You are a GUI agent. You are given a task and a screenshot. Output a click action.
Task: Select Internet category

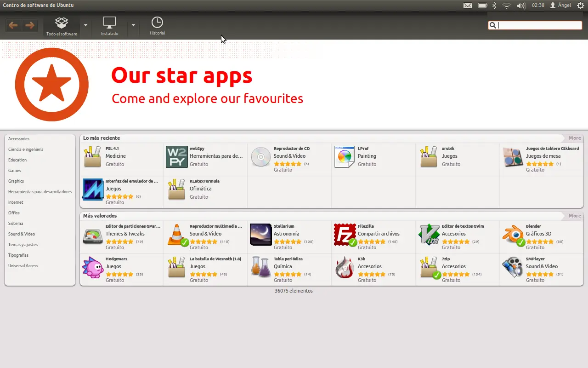click(x=16, y=202)
